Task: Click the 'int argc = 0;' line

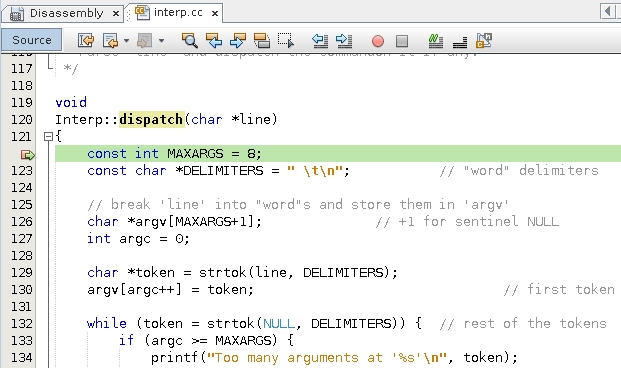Action: (138, 238)
